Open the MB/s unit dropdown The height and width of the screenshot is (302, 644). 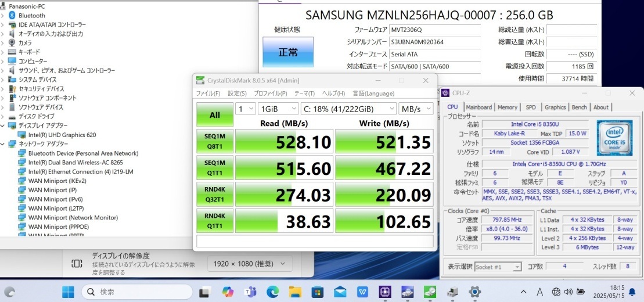[x=416, y=109]
